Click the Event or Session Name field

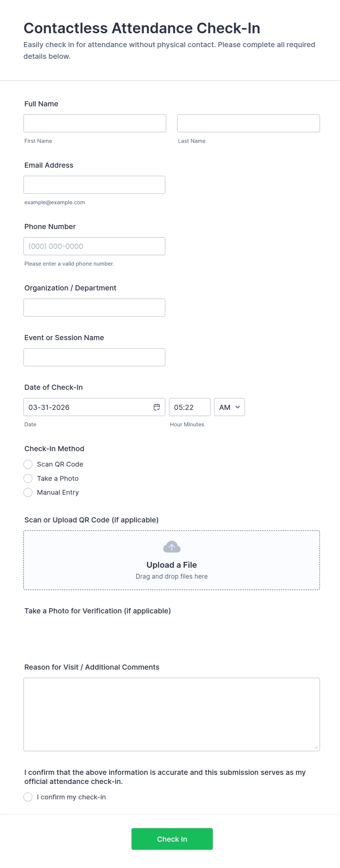[94, 357]
